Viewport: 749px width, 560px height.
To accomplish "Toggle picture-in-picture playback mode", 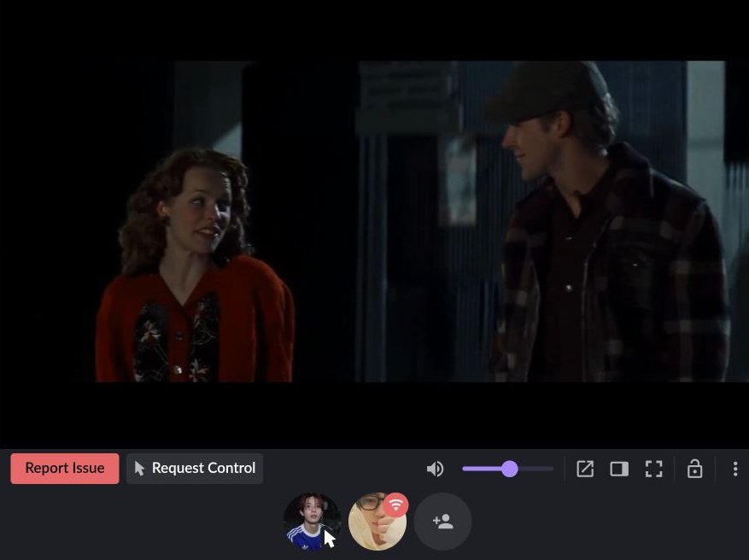I will coord(618,468).
